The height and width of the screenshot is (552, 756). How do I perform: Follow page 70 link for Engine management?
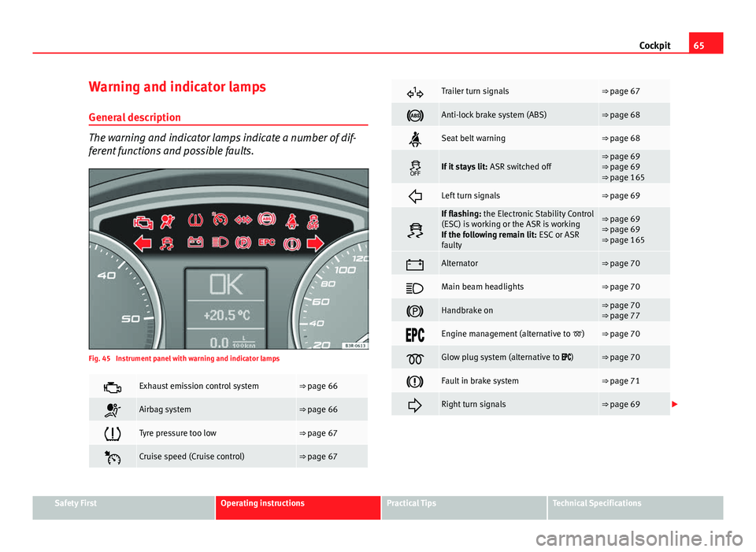coord(621,334)
